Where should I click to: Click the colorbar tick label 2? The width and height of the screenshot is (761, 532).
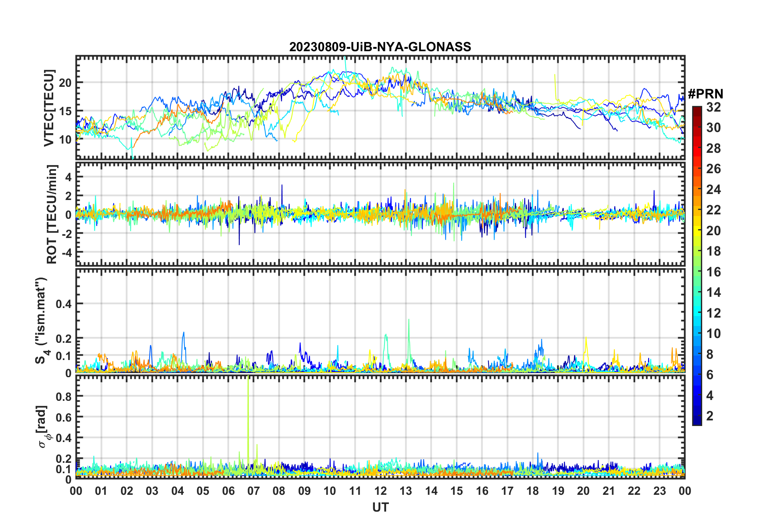710,416
